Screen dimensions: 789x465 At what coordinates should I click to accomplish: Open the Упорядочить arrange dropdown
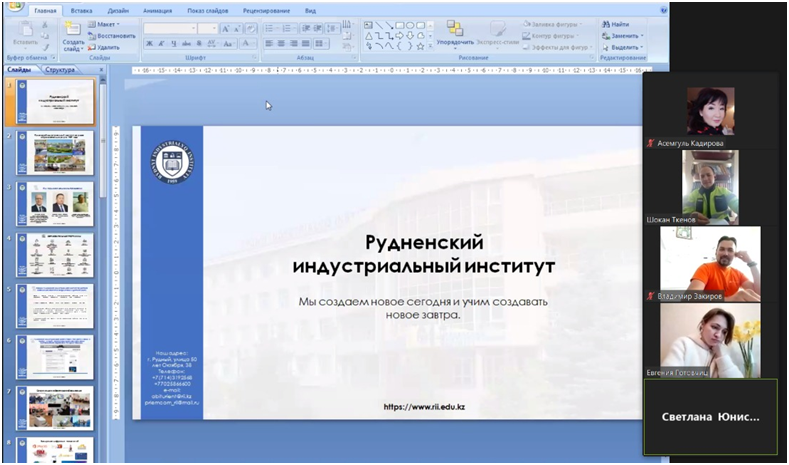[455, 35]
